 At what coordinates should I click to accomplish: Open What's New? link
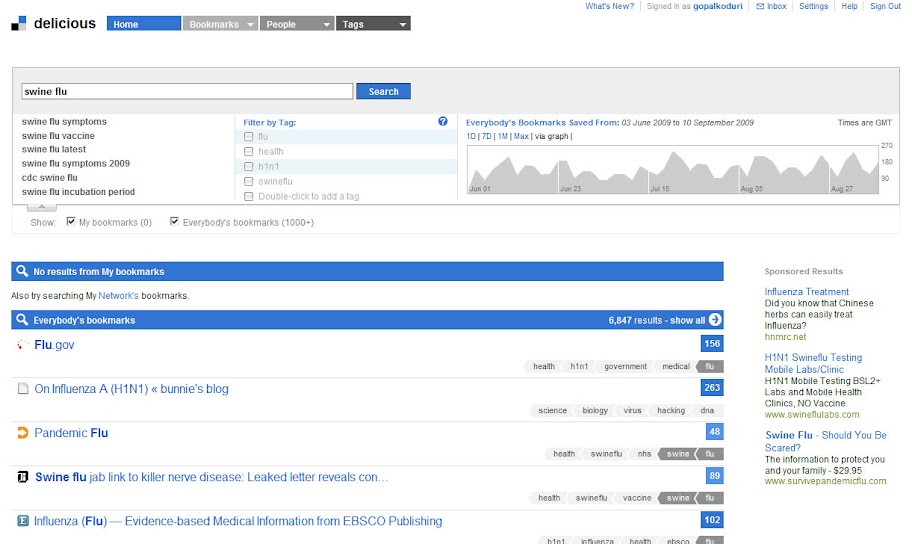(610, 6)
